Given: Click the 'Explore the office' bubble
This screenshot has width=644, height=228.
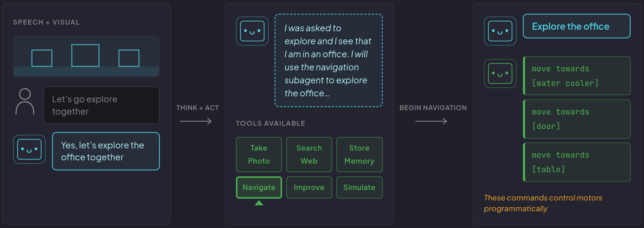Looking at the screenshot, I should coord(577,26).
